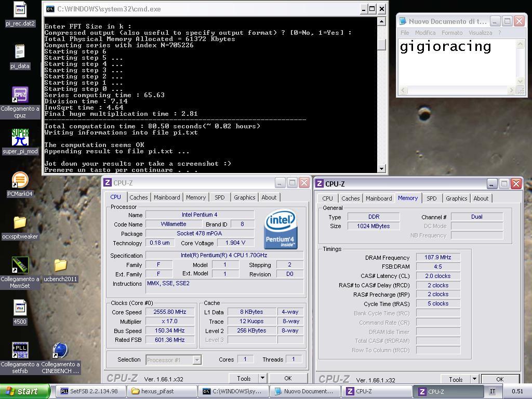Click Tools button in right CPU-Z

tap(456, 379)
